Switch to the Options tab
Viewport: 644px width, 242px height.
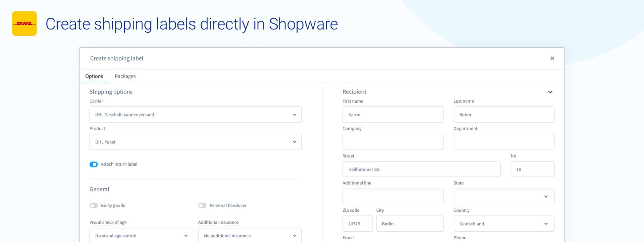click(94, 76)
